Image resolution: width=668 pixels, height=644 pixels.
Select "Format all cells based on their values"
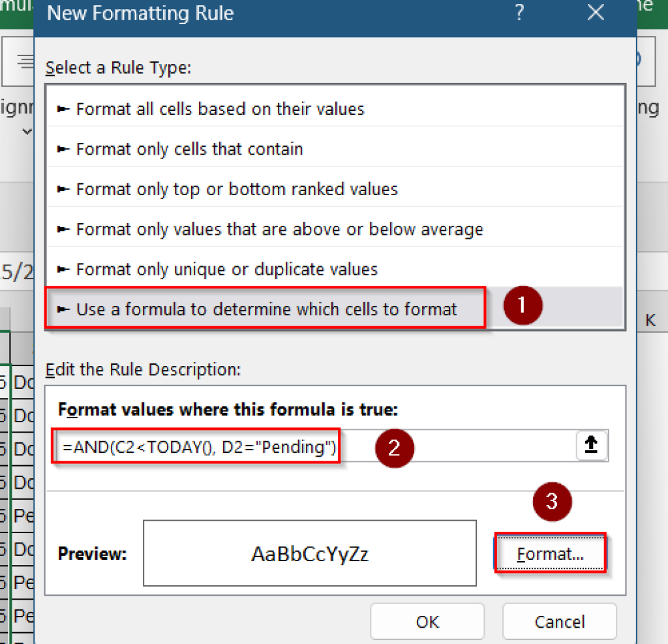215,109
